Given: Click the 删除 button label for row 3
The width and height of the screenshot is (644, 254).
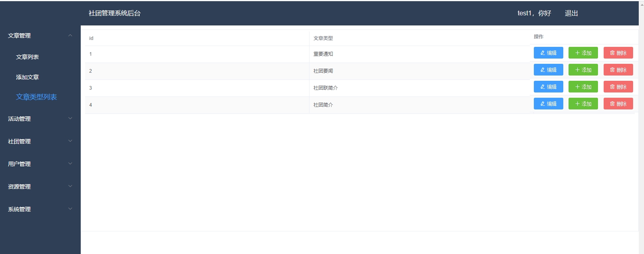Looking at the screenshot, I should tap(621, 87).
